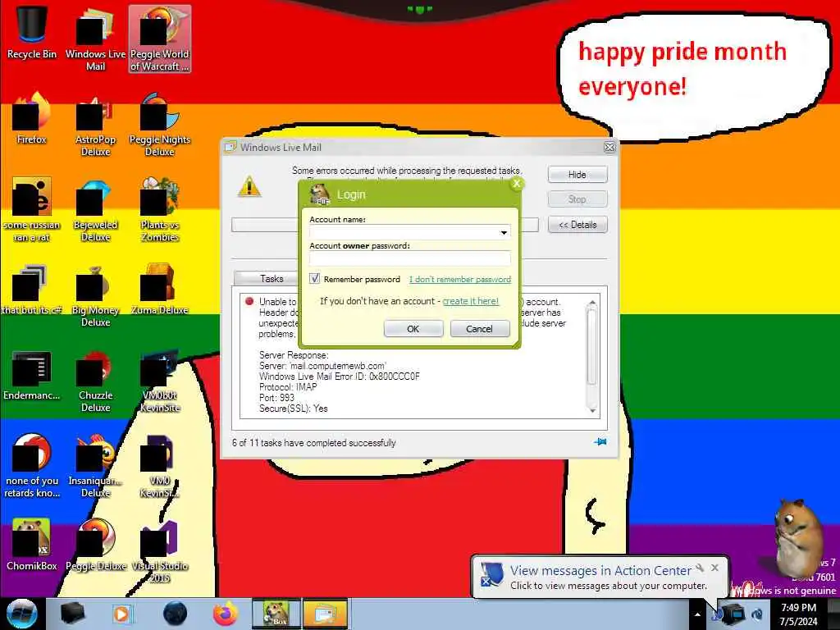Click the Account owner password field
Screen dimensions: 840x630
[410, 258]
